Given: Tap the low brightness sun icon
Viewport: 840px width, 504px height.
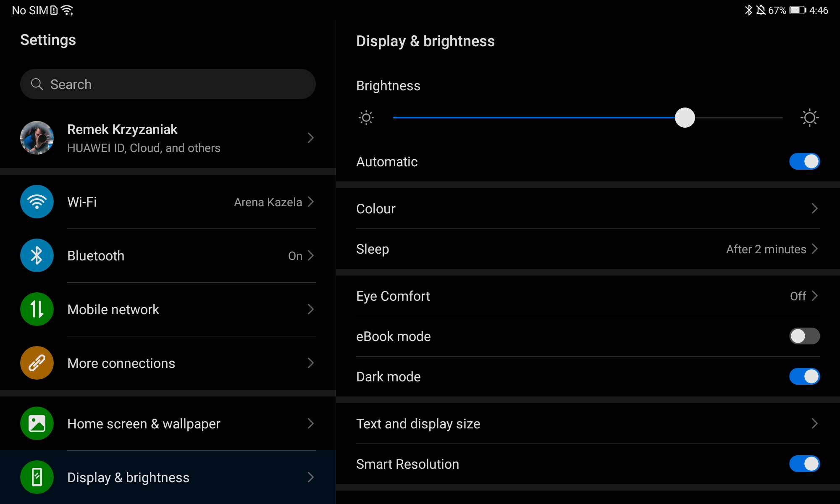Looking at the screenshot, I should (366, 118).
